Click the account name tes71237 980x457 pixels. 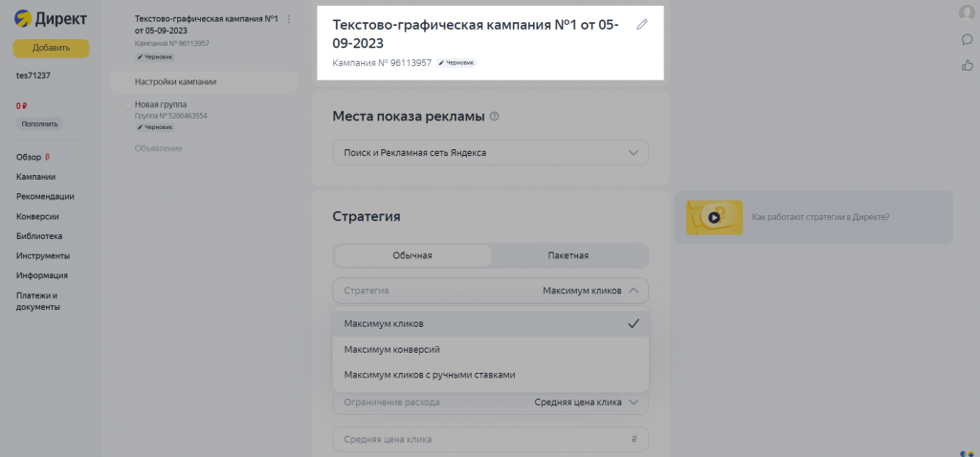(x=33, y=76)
